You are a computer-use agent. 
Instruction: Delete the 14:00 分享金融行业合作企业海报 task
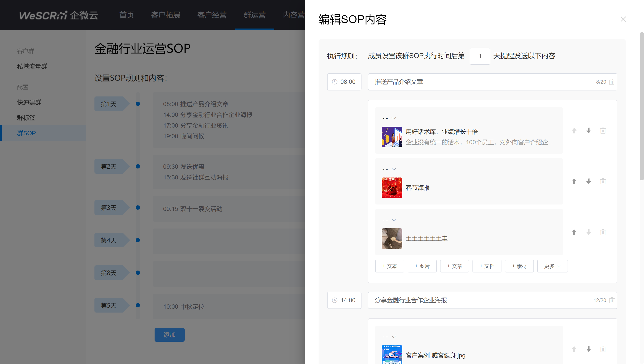pyautogui.click(x=611, y=300)
